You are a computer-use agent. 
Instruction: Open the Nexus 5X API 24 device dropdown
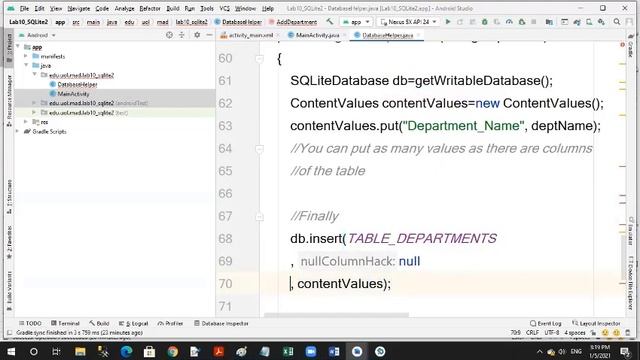(408, 22)
